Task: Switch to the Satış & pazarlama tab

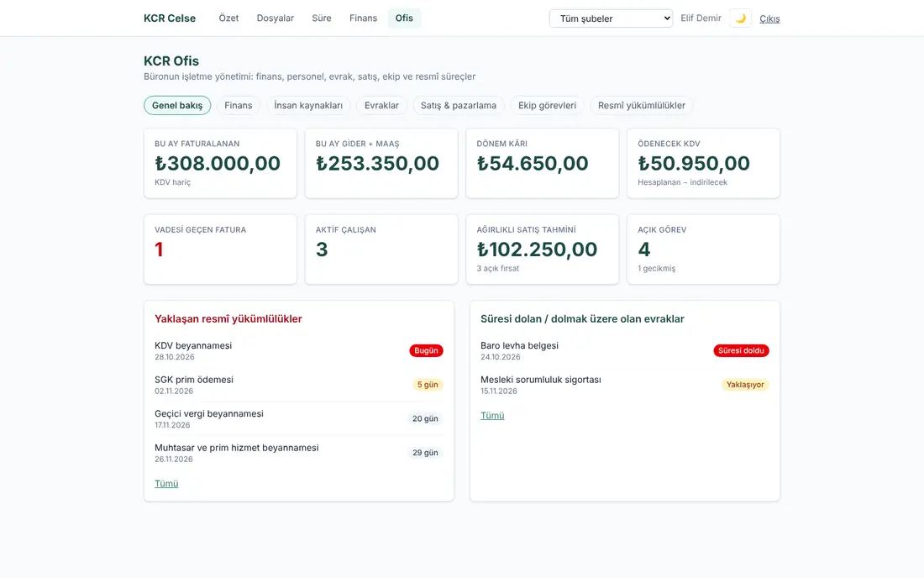Action: [x=459, y=106]
